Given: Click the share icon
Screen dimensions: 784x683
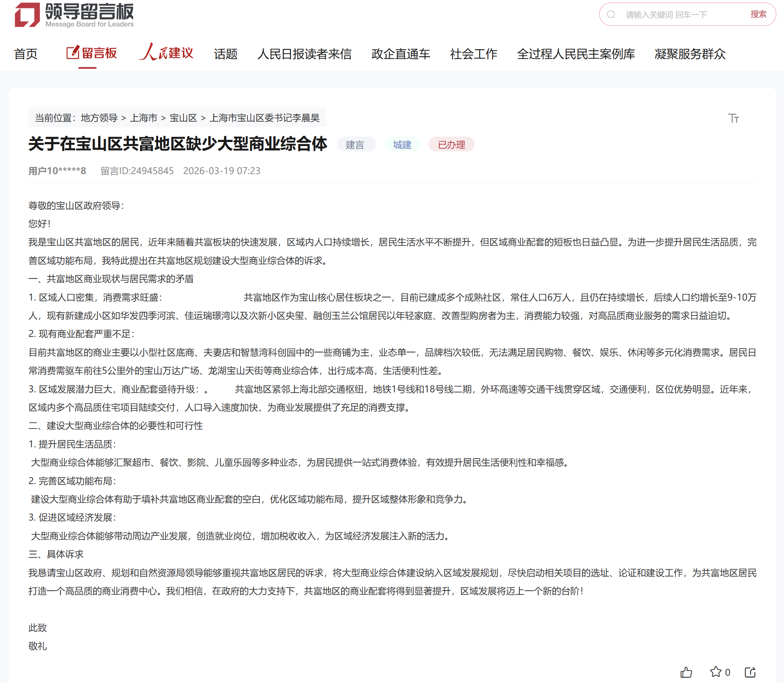Looking at the screenshot, I should [750, 672].
